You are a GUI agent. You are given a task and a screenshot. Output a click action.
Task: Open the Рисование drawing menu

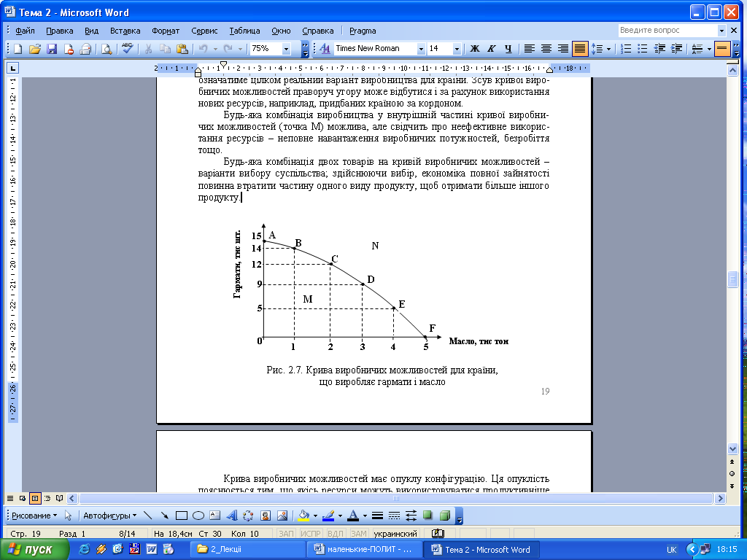tap(34, 516)
